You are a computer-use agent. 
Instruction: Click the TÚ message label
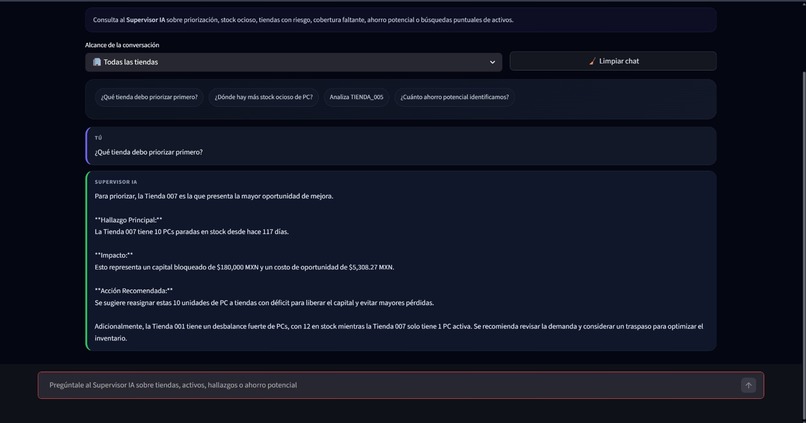click(98, 138)
